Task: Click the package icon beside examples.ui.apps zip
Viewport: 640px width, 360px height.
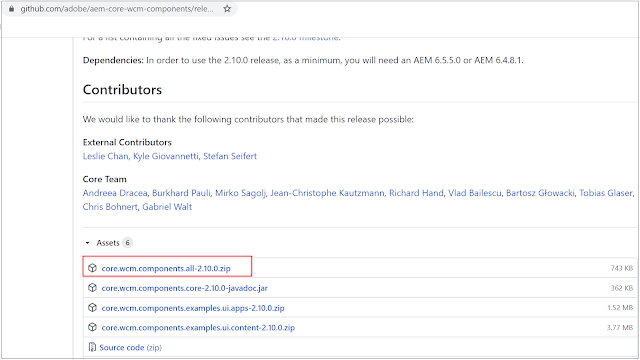Action: [x=93, y=308]
